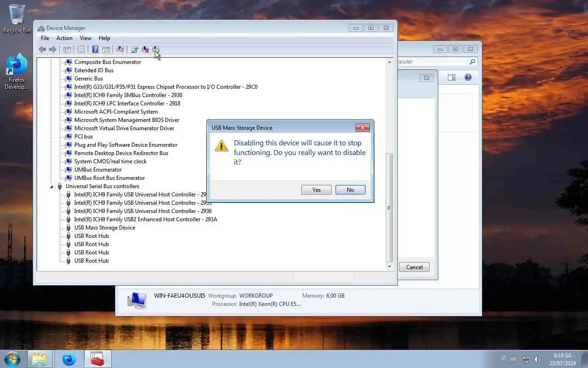Click the scroll down arrow in device list
This screenshot has width=588, height=368.
pos(390,266)
